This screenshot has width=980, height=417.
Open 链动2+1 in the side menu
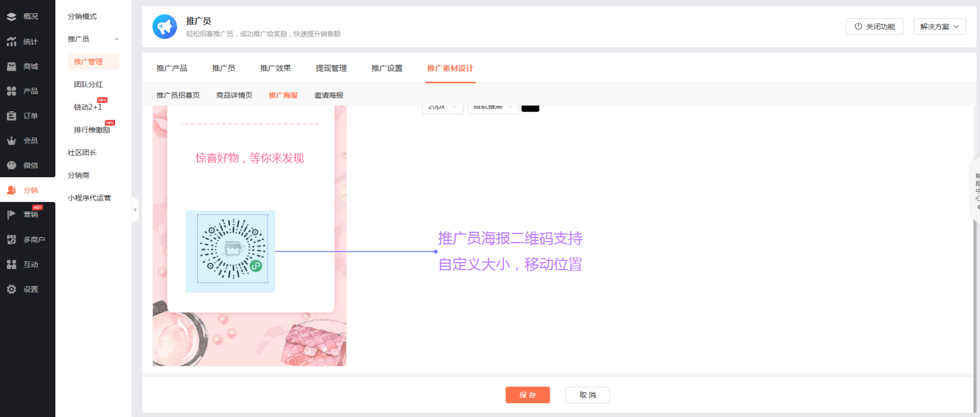(x=88, y=107)
